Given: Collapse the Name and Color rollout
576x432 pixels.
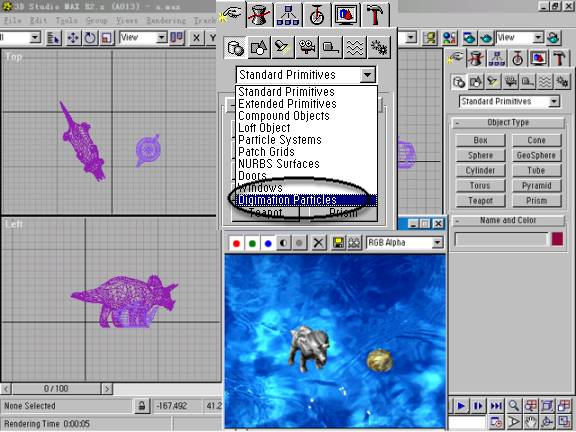Looking at the screenshot, I should pos(508,220).
